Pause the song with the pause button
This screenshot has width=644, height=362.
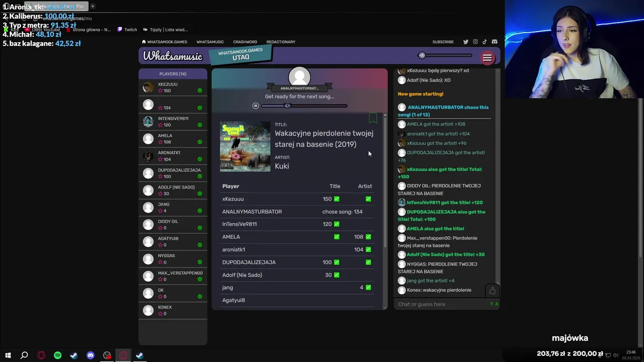(x=256, y=106)
